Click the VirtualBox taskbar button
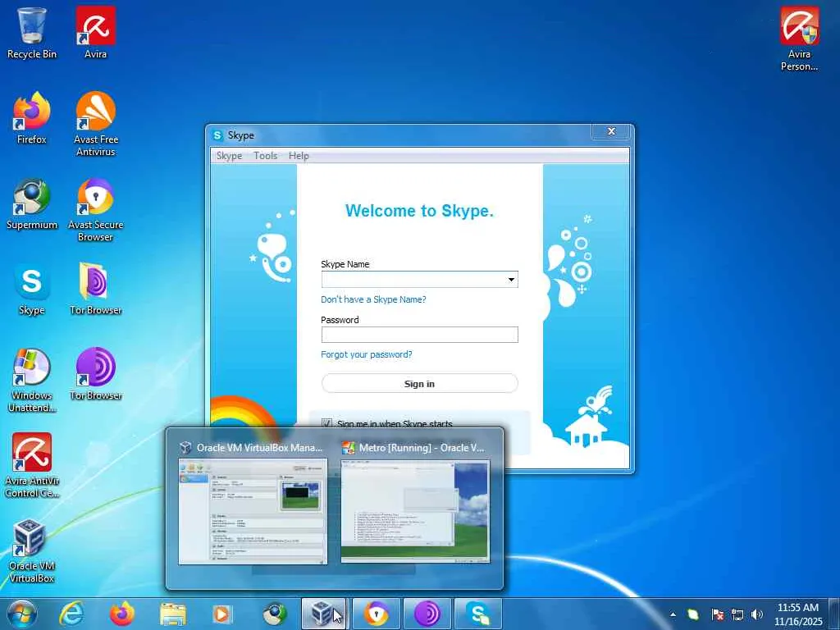Screen dimensions: 840x630 click(325, 614)
